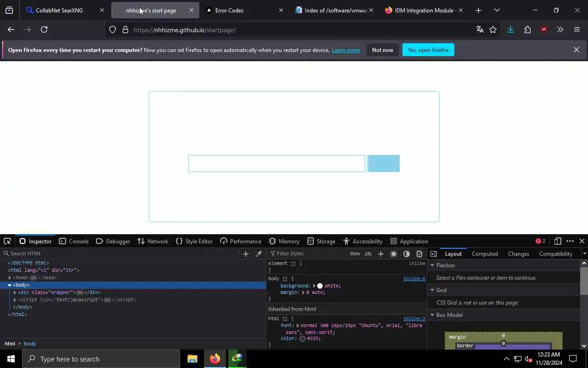
Task: Toggle the :hov pseudo-class panel
Action: tap(355, 253)
